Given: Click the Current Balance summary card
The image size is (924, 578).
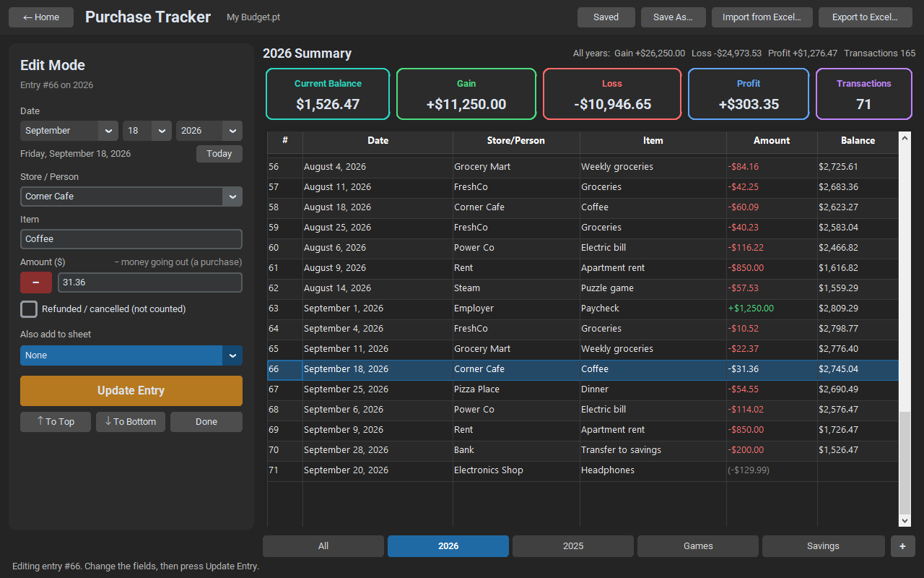Looking at the screenshot, I should point(328,94).
